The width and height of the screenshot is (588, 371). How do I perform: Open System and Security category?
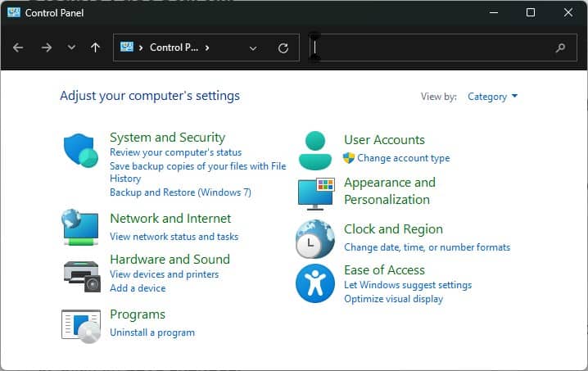tap(167, 138)
